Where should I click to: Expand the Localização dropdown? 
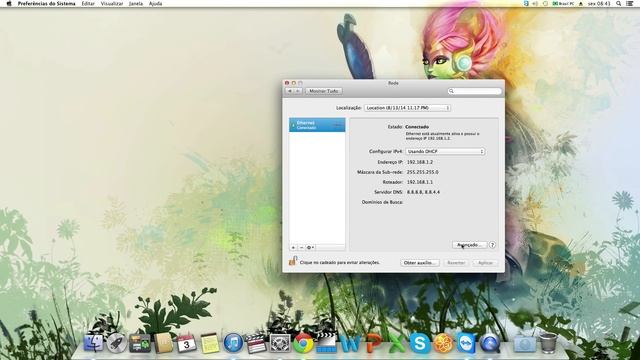pyautogui.click(x=407, y=108)
